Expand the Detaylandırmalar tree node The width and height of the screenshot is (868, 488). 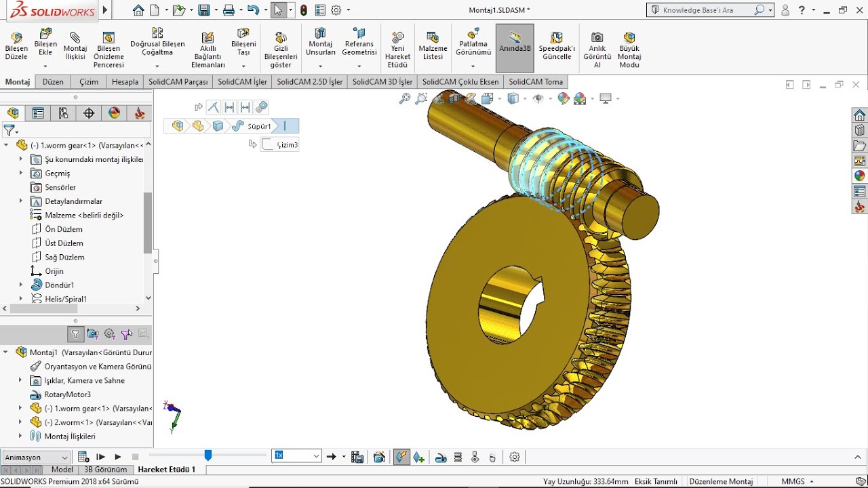(20, 201)
